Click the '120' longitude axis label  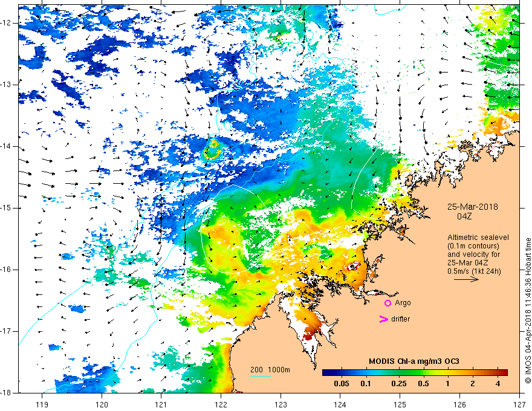(x=102, y=404)
